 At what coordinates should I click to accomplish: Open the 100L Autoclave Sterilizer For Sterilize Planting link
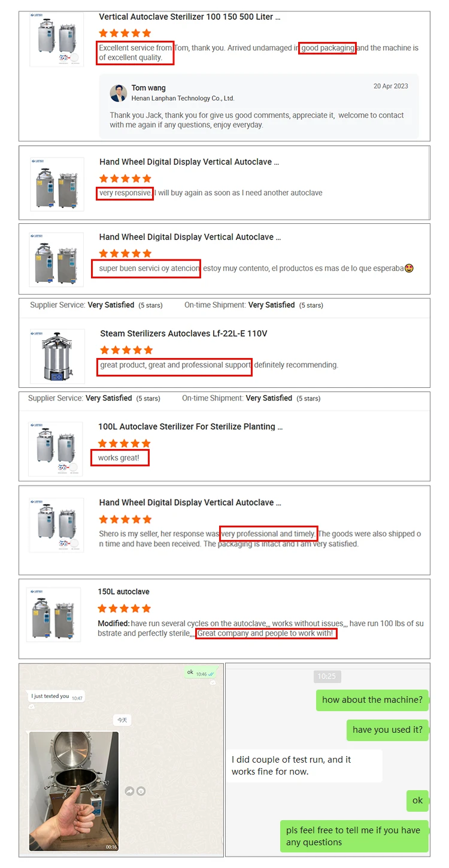point(190,427)
